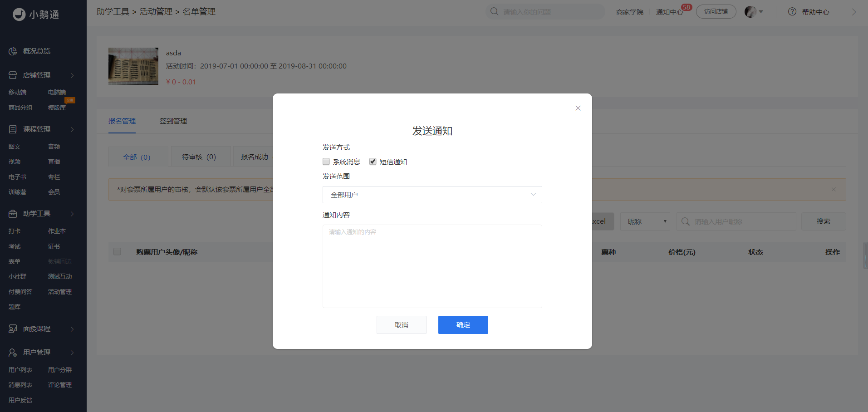Expand the 课程管理 chevron

tap(72, 129)
